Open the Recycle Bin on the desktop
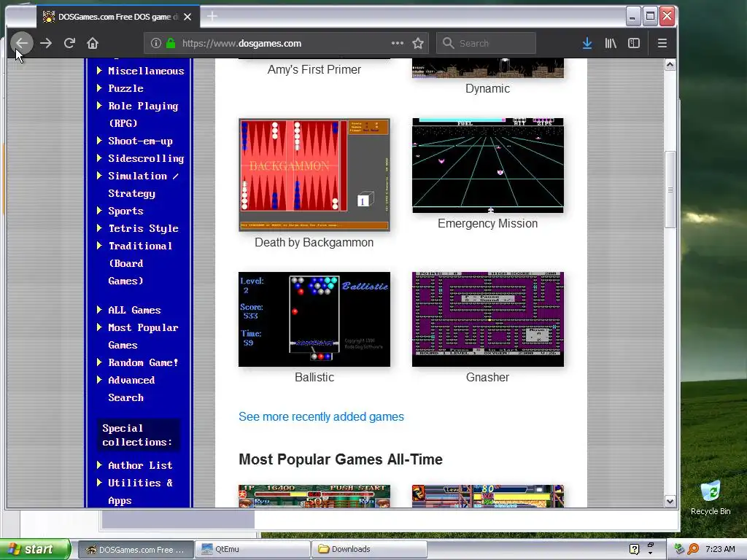This screenshot has height=560, width=747. tap(711, 498)
